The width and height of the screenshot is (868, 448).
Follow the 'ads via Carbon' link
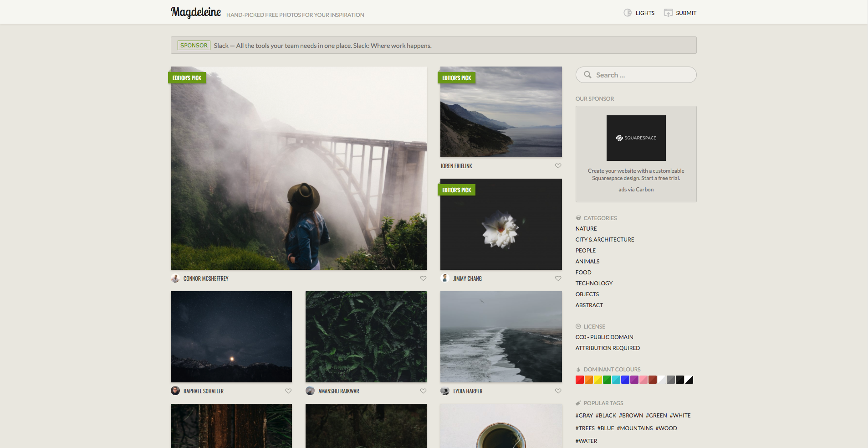click(636, 190)
